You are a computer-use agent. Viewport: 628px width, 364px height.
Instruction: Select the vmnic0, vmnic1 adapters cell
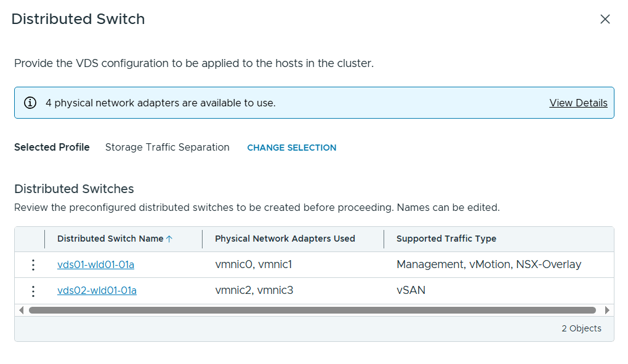[x=253, y=265]
